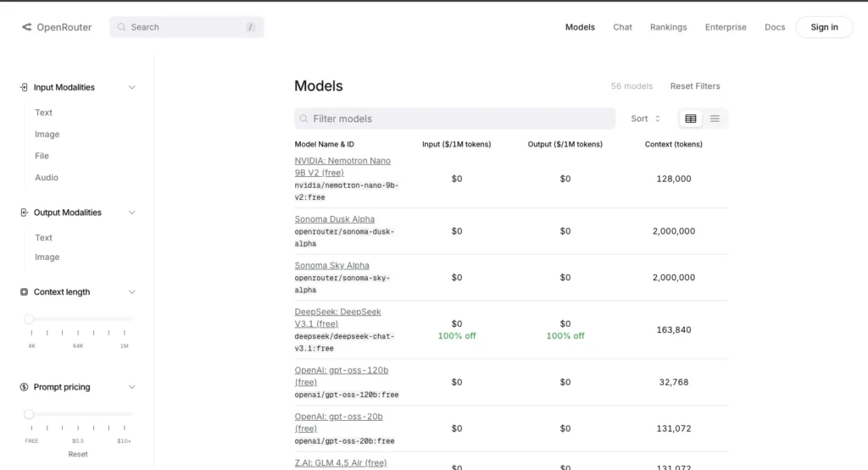Image resolution: width=868 pixels, height=470 pixels.
Task: Select Image under Input Modalities
Action: (47, 135)
